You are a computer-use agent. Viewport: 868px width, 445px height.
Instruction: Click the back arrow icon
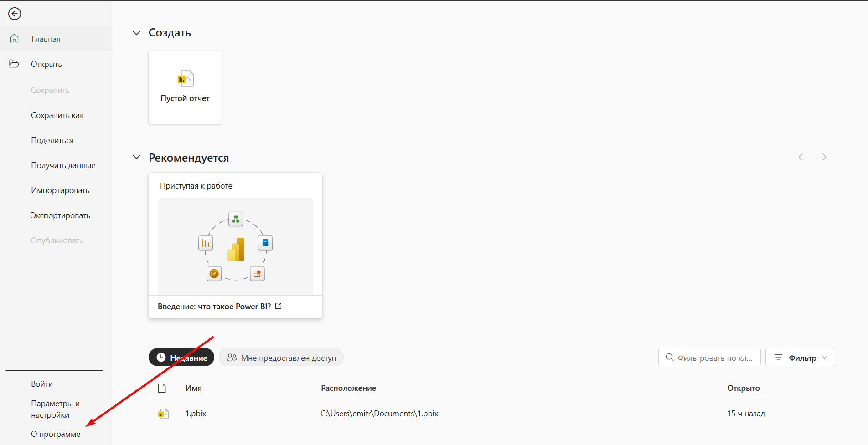[15, 14]
